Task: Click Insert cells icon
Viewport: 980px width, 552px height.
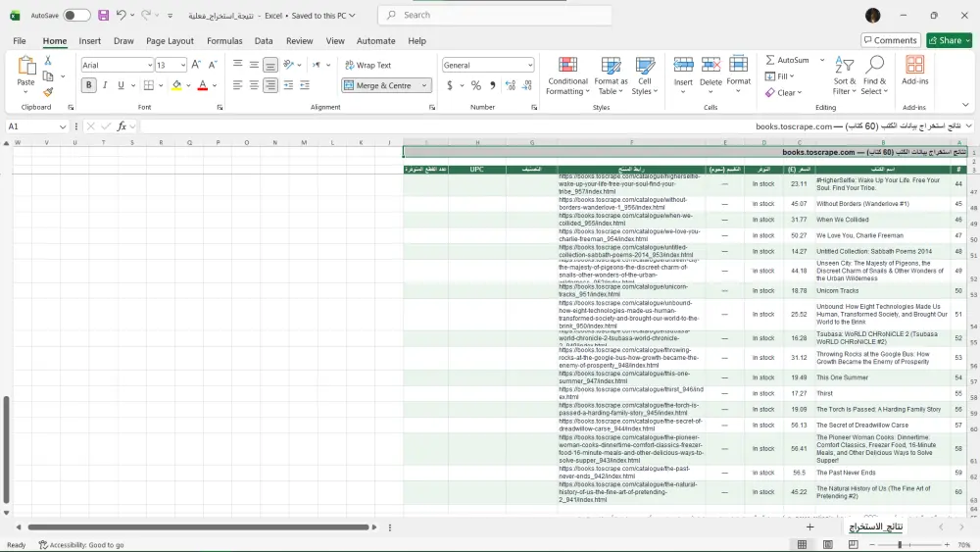Action: (x=683, y=66)
